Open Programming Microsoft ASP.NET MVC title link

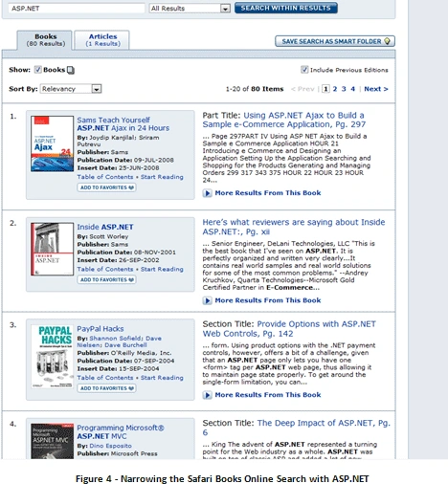(x=121, y=432)
